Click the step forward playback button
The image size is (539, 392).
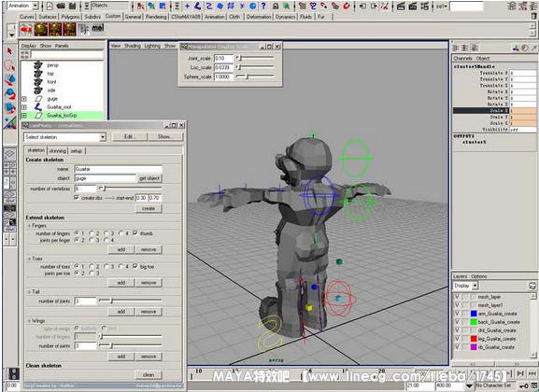coord(520,373)
